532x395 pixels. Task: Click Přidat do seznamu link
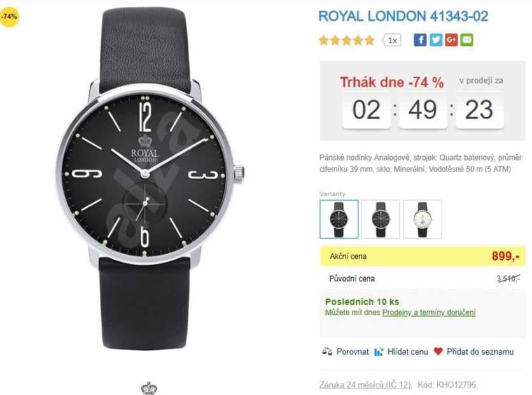pos(480,351)
